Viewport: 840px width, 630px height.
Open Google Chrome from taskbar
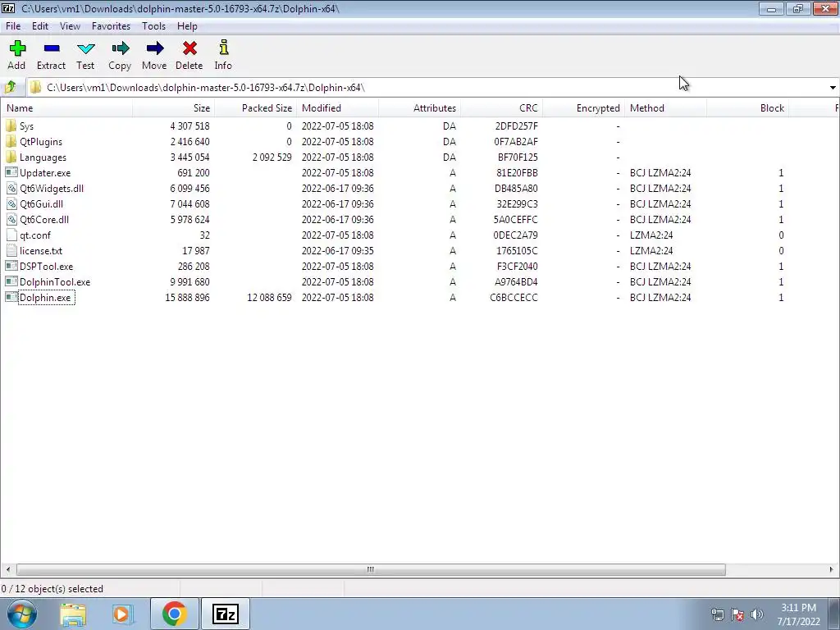174,614
